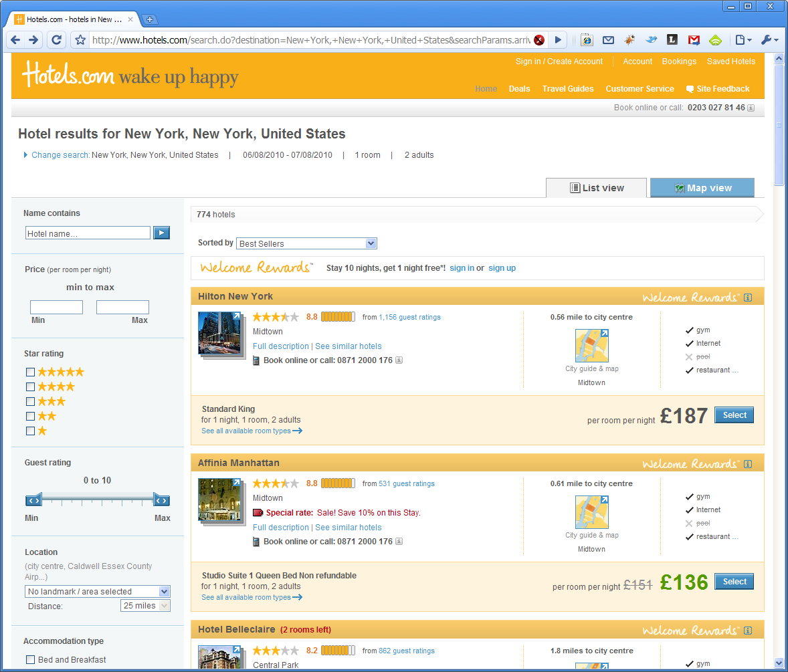Bookmark this page with the star icon

(80, 39)
